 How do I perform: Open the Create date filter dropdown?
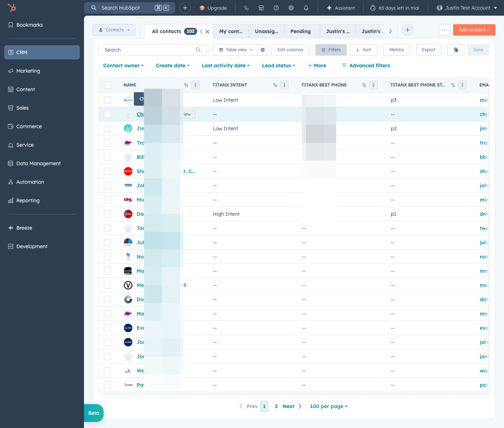(173, 66)
